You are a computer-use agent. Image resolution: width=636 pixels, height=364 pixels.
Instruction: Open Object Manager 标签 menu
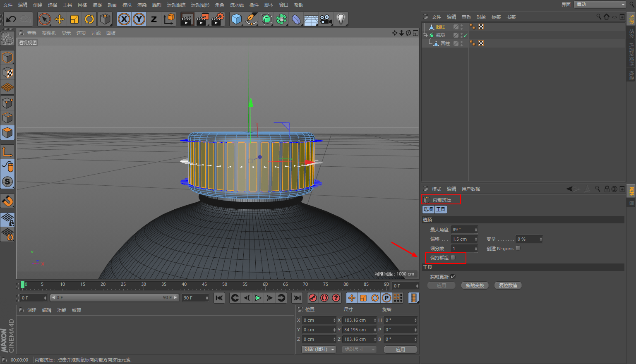coord(496,17)
